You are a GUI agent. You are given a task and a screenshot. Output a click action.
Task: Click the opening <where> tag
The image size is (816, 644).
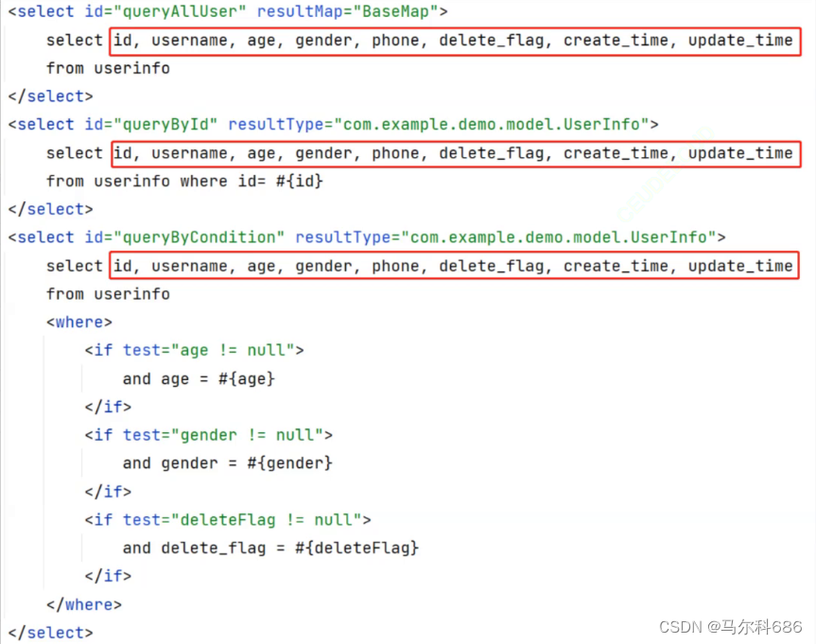[x=79, y=322]
